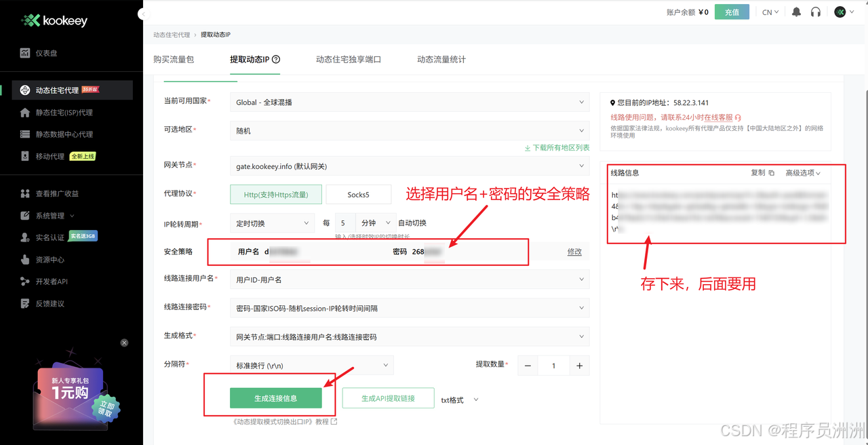Close the 1元购 promo popup
The width and height of the screenshot is (868, 445).
124,343
